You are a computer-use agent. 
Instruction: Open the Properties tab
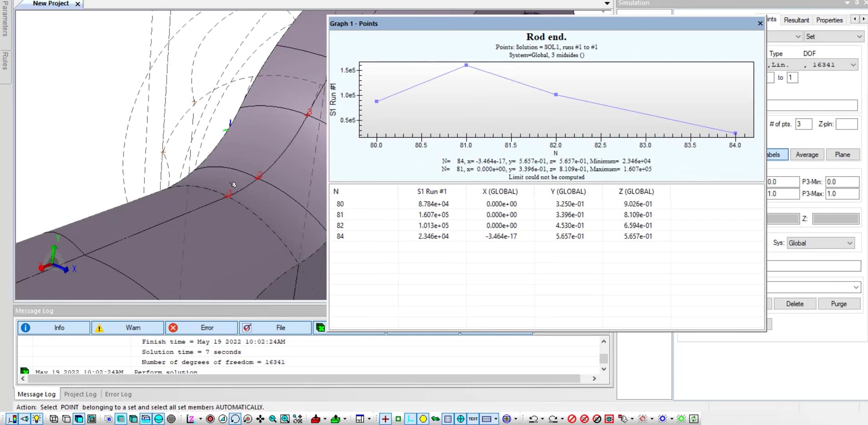829,20
